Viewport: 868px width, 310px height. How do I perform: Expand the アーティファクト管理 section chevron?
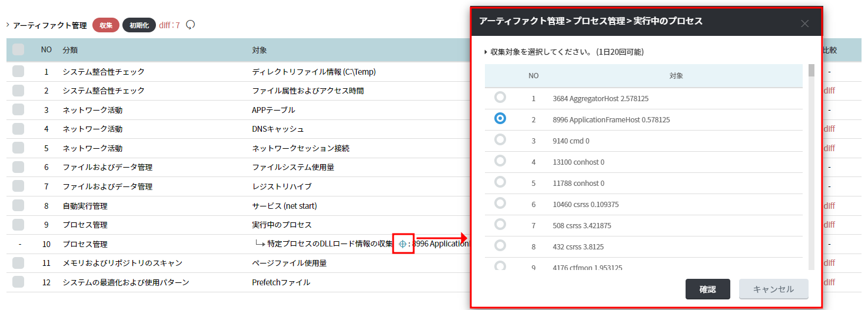click(x=8, y=25)
